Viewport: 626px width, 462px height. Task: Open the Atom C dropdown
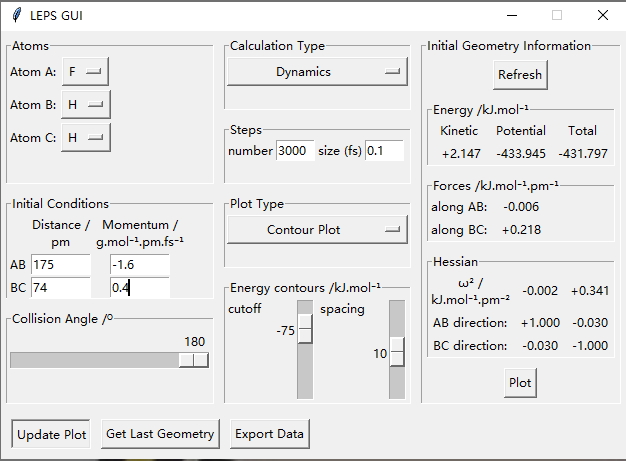(x=85, y=137)
